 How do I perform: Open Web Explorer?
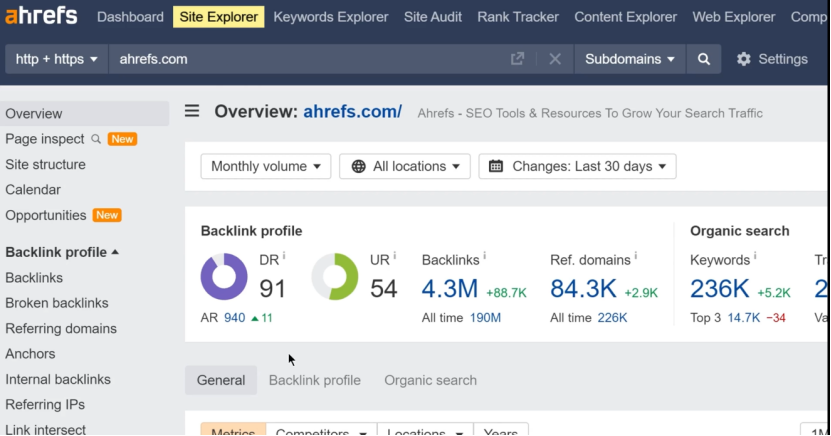(x=733, y=17)
